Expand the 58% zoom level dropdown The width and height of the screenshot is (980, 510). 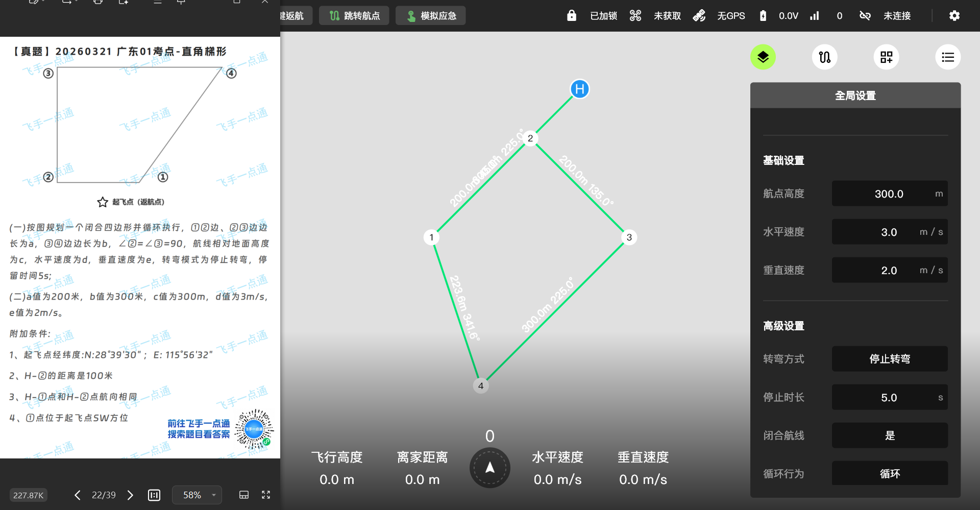click(197, 495)
